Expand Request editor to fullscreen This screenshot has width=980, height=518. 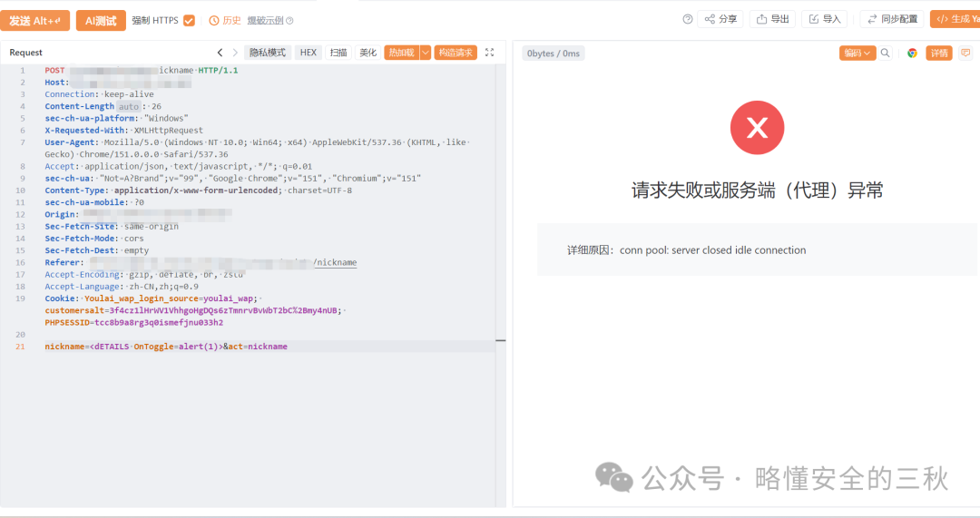(489, 53)
